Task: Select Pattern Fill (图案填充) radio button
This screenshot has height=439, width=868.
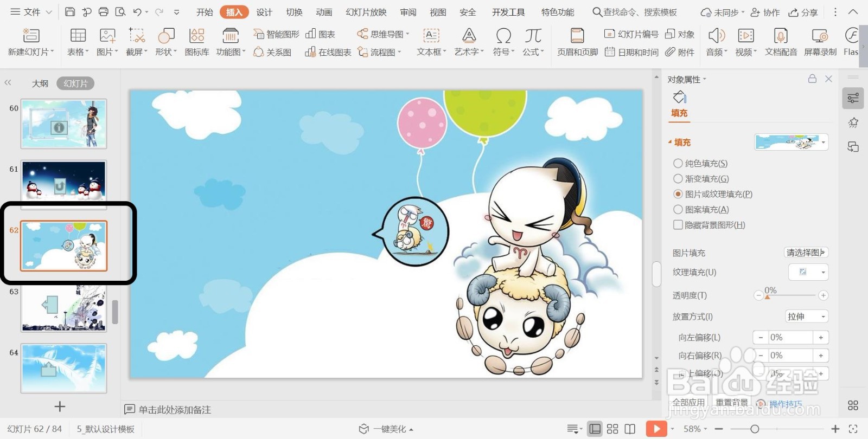Action: tap(678, 209)
